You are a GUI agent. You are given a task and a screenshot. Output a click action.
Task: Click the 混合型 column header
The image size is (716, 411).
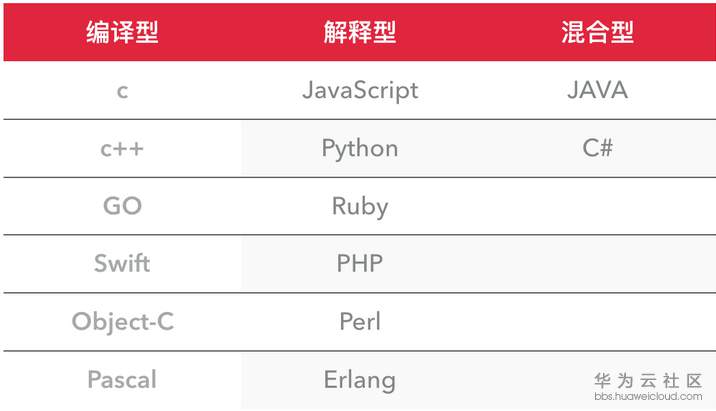tap(597, 33)
